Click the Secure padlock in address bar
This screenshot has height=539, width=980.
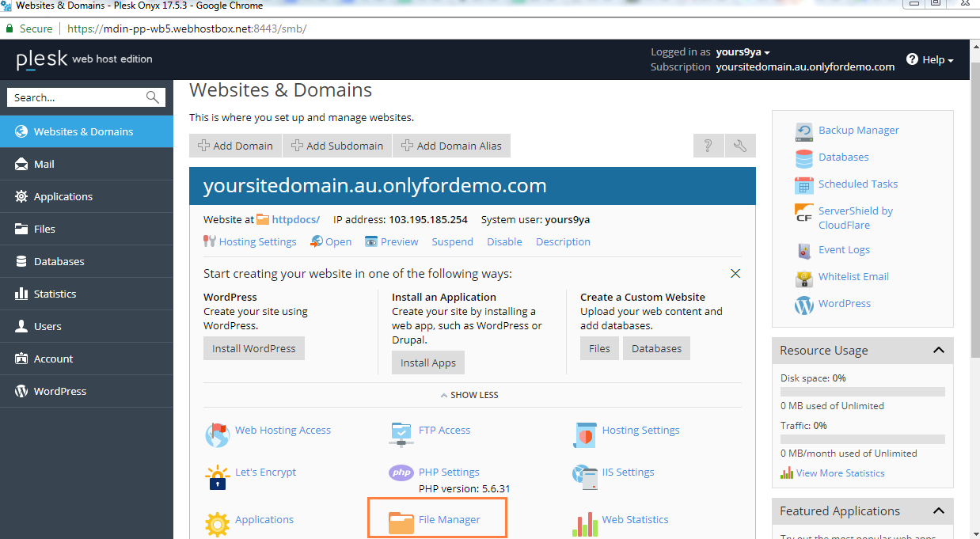point(10,28)
